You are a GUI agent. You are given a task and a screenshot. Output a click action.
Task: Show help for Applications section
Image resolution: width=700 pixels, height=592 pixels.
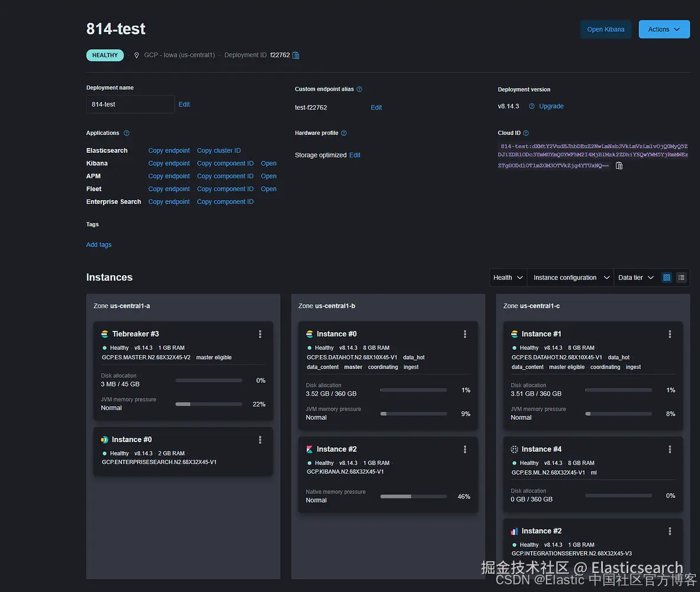(126, 133)
